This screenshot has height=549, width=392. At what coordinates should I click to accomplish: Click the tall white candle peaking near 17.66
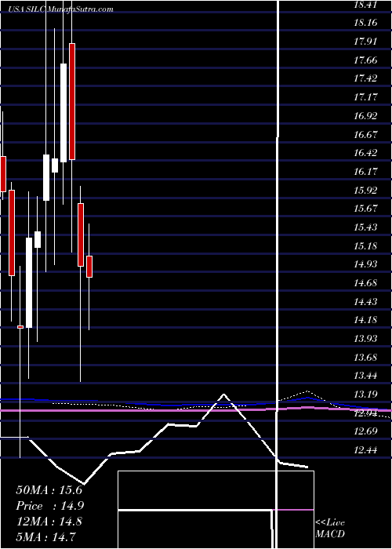(64, 113)
